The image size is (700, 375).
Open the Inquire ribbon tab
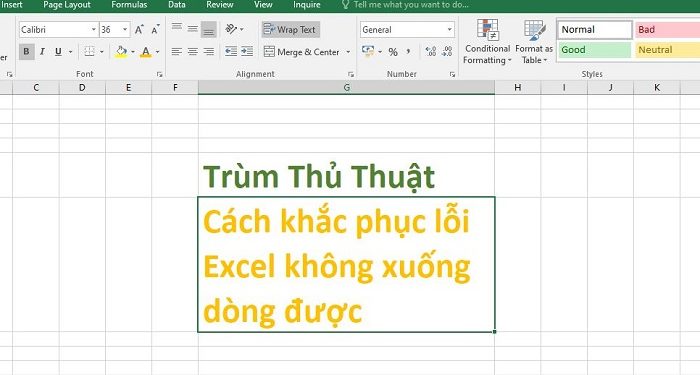[x=307, y=5]
